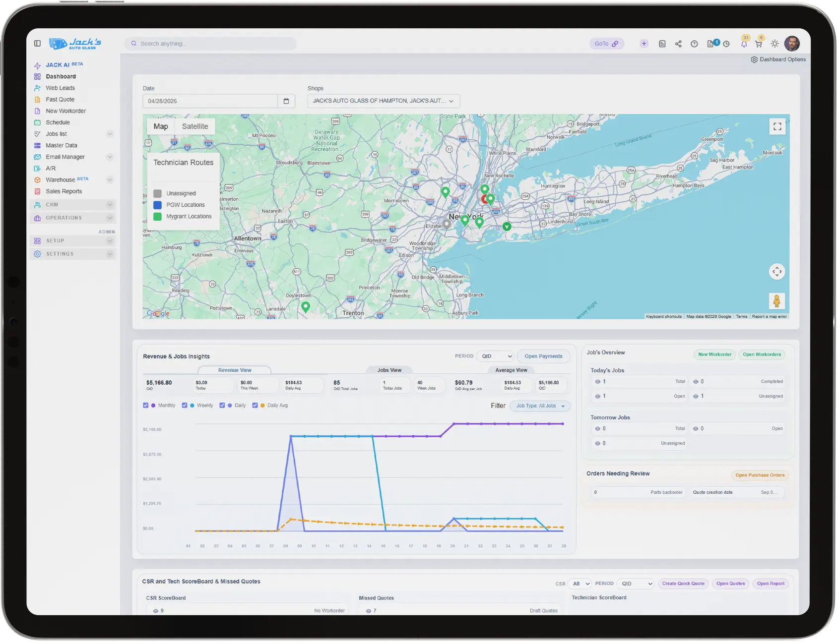
Task: Toggle the sidebar collapse icon
Action: (37, 44)
